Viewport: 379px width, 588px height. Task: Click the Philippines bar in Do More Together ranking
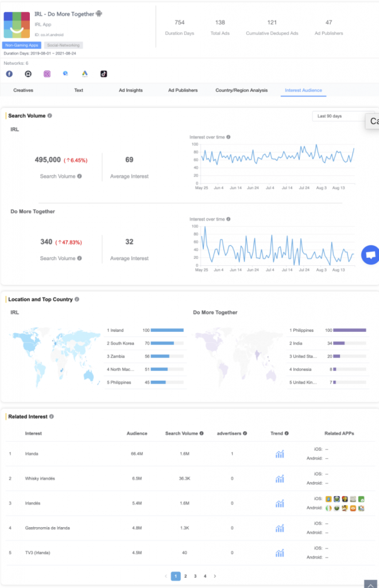tap(350, 330)
